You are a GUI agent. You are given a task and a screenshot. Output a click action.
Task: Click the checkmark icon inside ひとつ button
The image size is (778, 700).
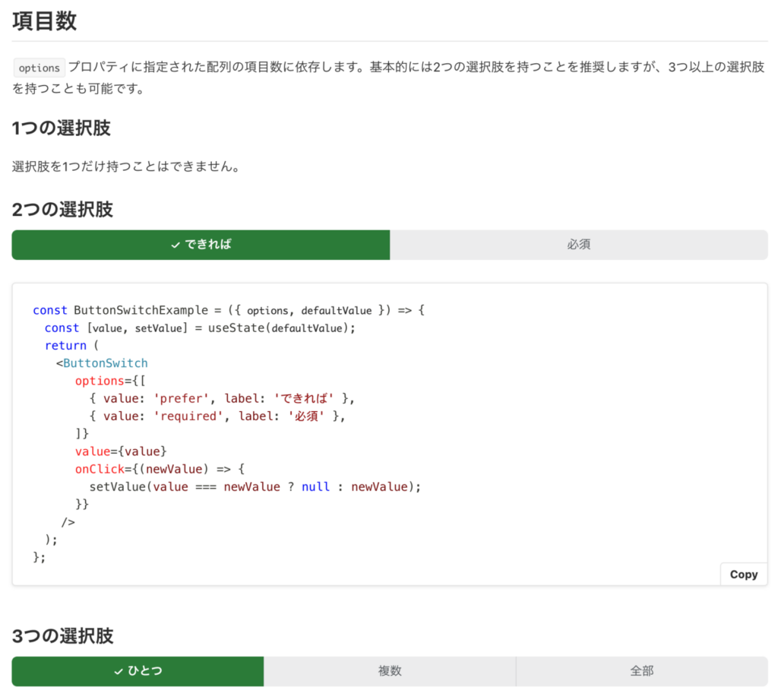click(x=118, y=671)
